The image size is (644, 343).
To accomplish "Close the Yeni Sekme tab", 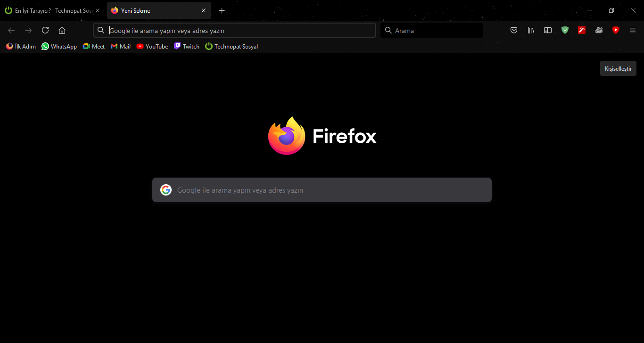I will tap(204, 10).
